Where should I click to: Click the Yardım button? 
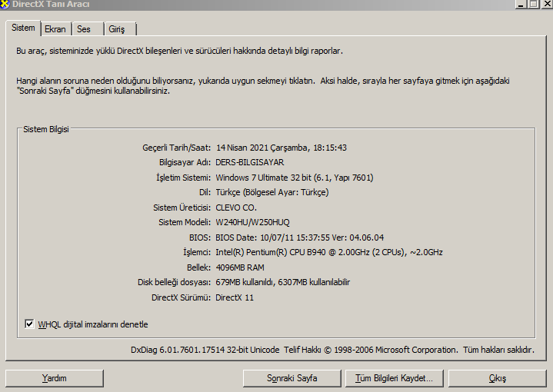coord(55,378)
